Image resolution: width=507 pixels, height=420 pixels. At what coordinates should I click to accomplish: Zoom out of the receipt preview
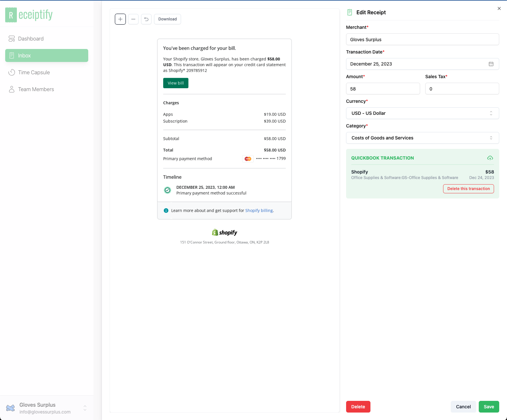click(x=133, y=19)
